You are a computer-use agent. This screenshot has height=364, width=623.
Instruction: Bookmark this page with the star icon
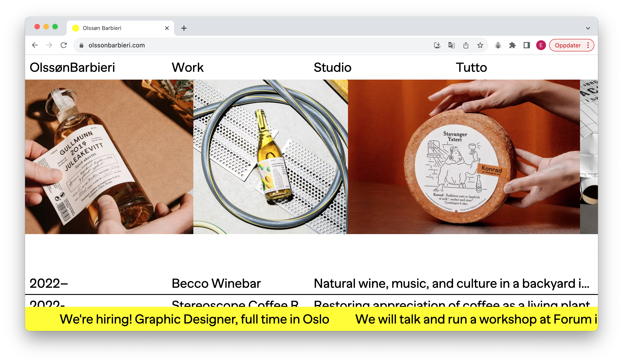(480, 45)
